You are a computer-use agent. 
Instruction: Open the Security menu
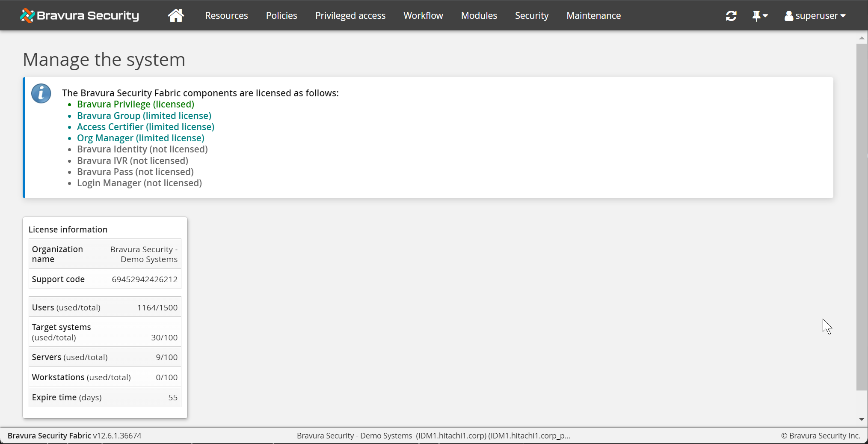click(x=531, y=16)
